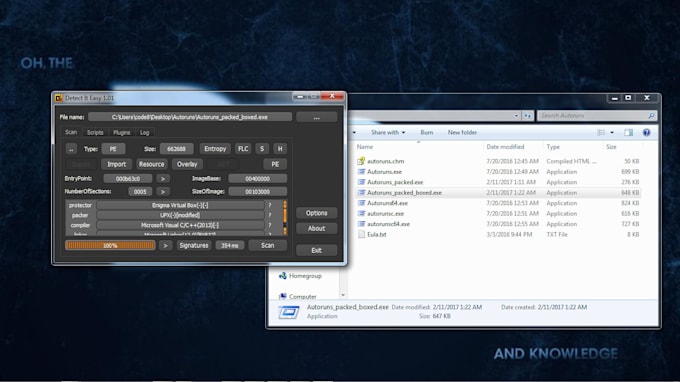Select Homegroup icon in navigation pane
The height and width of the screenshot is (382, 680).
[x=283, y=276]
